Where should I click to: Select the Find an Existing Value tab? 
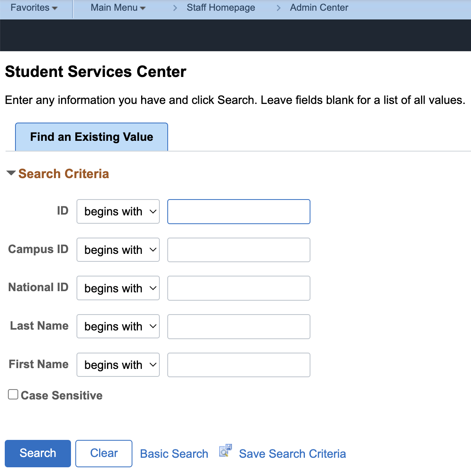pos(92,137)
